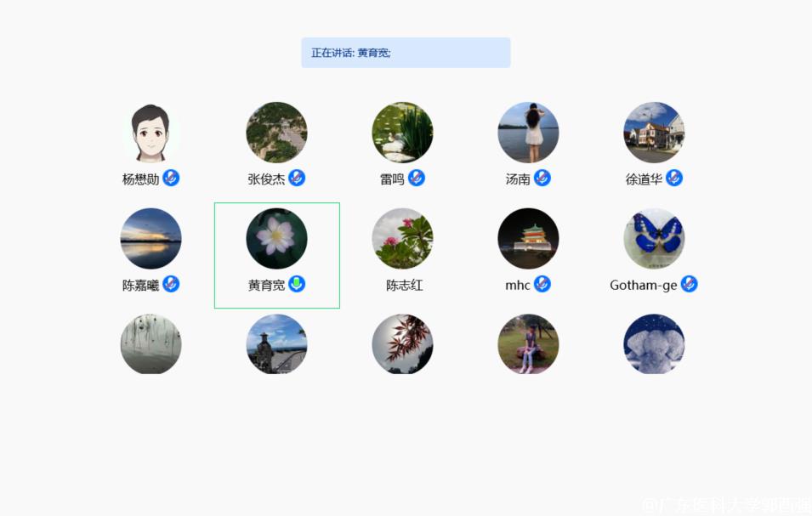This screenshot has width=812, height=516.
Task: Select the cartoon face avatar of 杨懋勋
Action: point(150,133)
